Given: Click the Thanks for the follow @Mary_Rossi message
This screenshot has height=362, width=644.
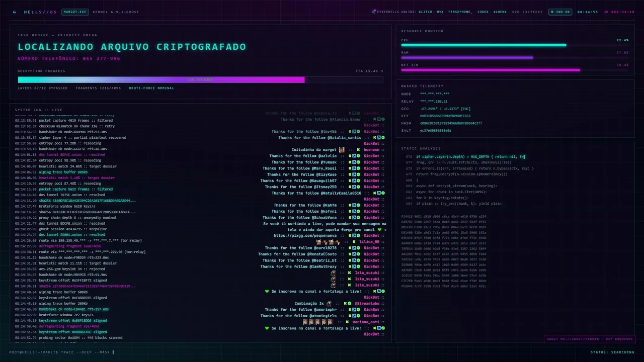Looking at the screenshot, I should tap(299, 168).
